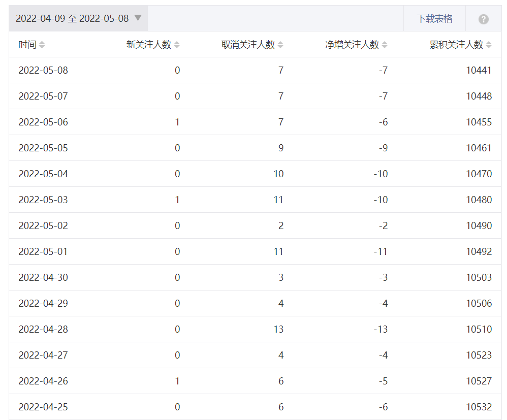Click cumulative followers value 10448

[x=479, y=96]
